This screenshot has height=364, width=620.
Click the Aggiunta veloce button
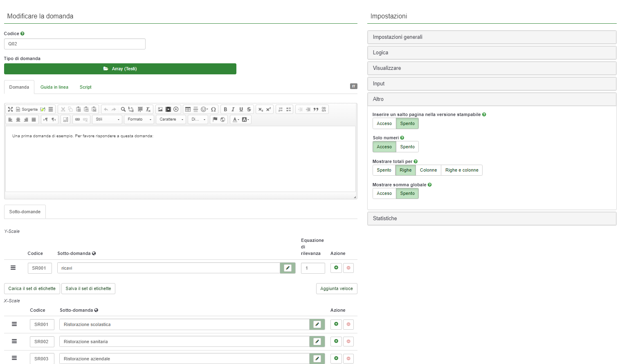[336, 289]
